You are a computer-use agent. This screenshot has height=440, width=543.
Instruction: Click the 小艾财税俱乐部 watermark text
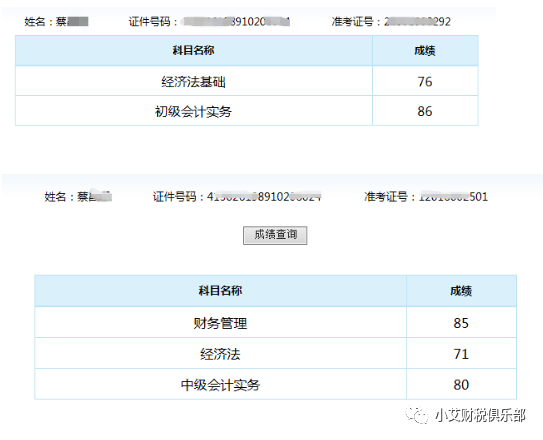(x=480, y=415)
